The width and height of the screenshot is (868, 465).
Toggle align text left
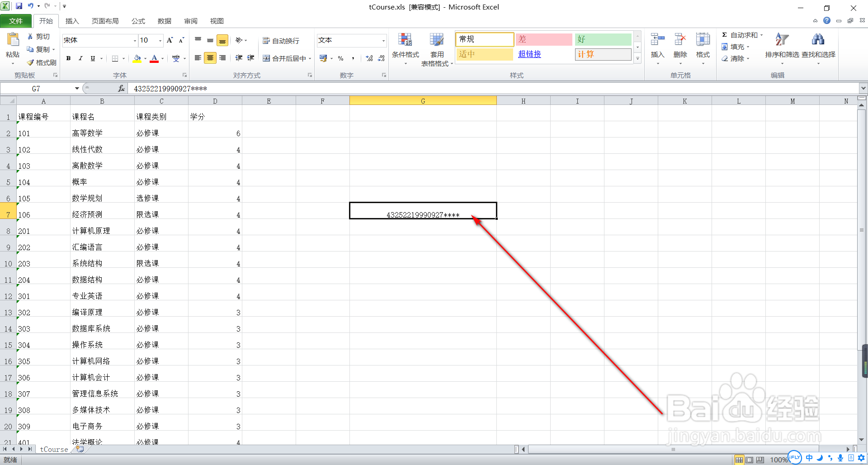click(198, 58)
